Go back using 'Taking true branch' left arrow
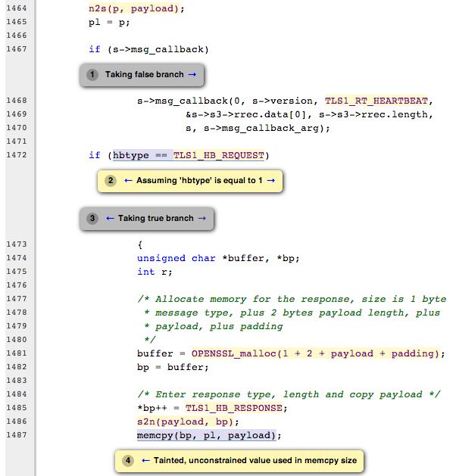The width and height of the screenshot is (459, 476). (111, 219)
